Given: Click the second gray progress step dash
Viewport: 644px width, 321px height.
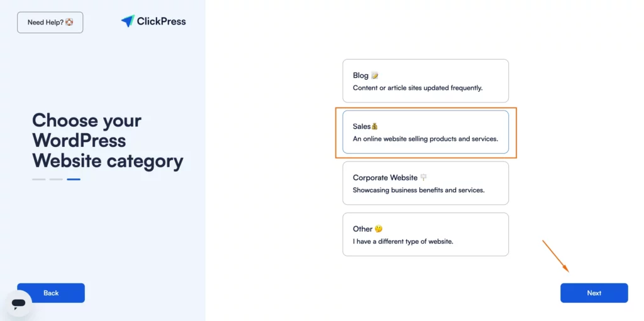Looking at the screenshot, I should point(56,180).
